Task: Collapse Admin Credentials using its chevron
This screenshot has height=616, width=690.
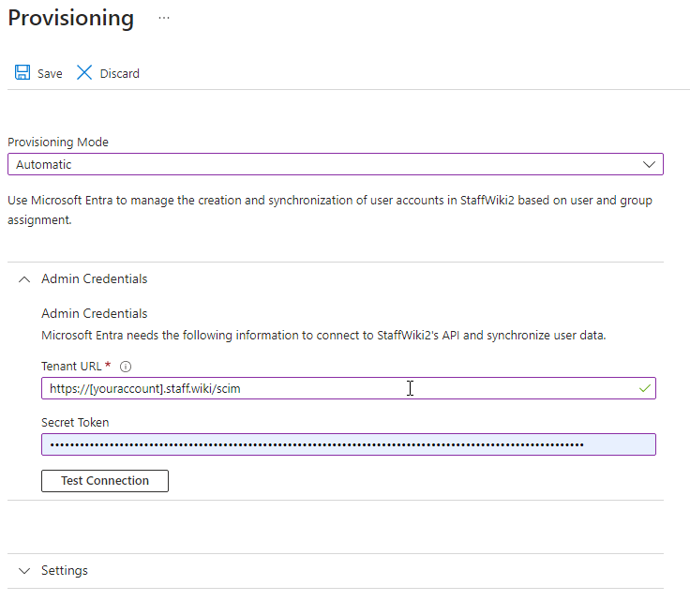Action: 24,279
